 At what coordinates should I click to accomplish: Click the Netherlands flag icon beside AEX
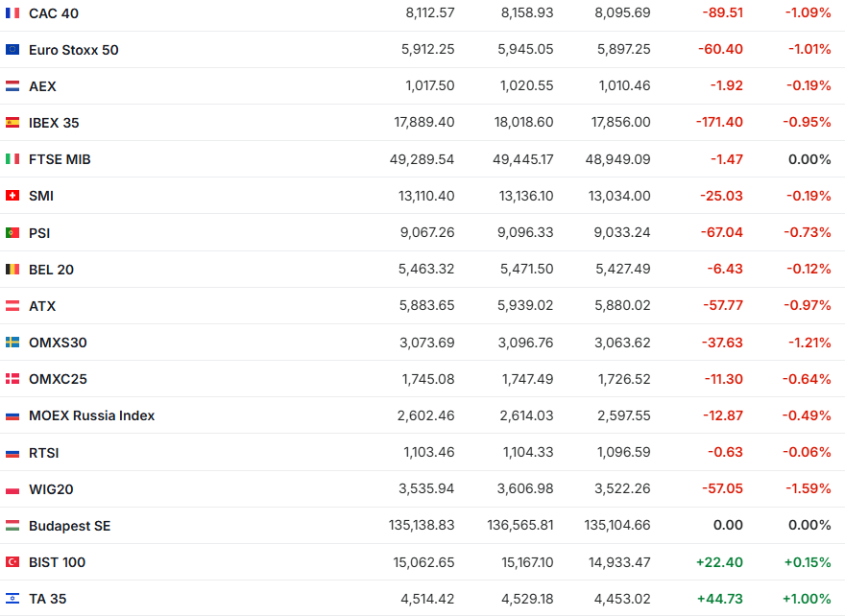point(12,86)
